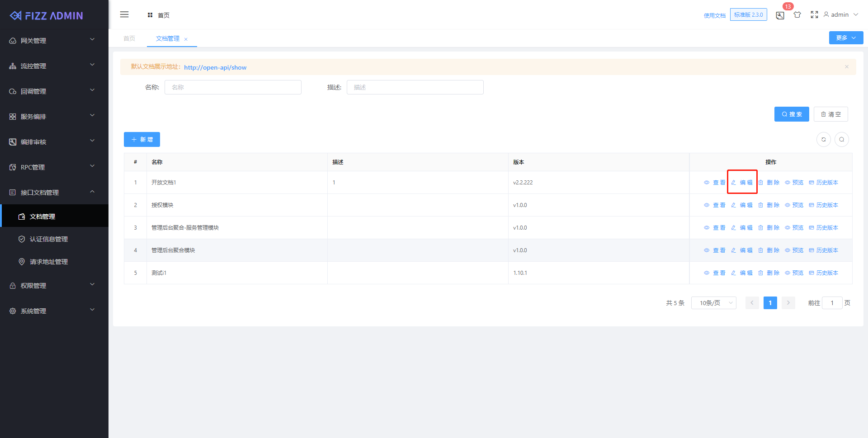Image resolution: width=868 pixels, height=438 pixels.
Task: Open the admin user dropdown
Action: (x=840, y=15)
